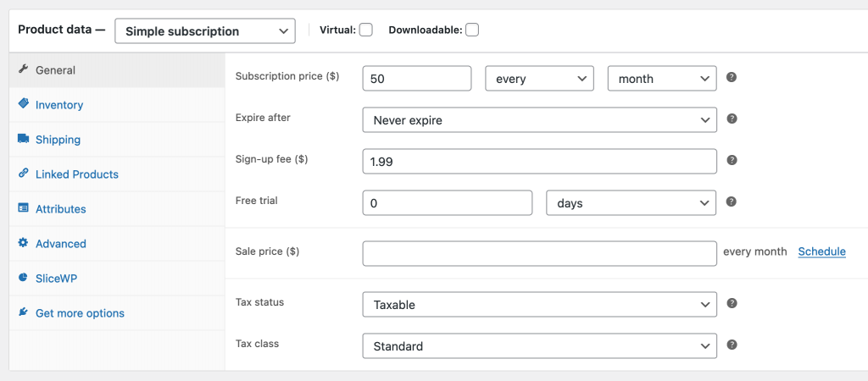The height and width of the screenshot is (381, 868).
Task: Enable the Virtual checkbox
Action: click(x=365, y=30)
